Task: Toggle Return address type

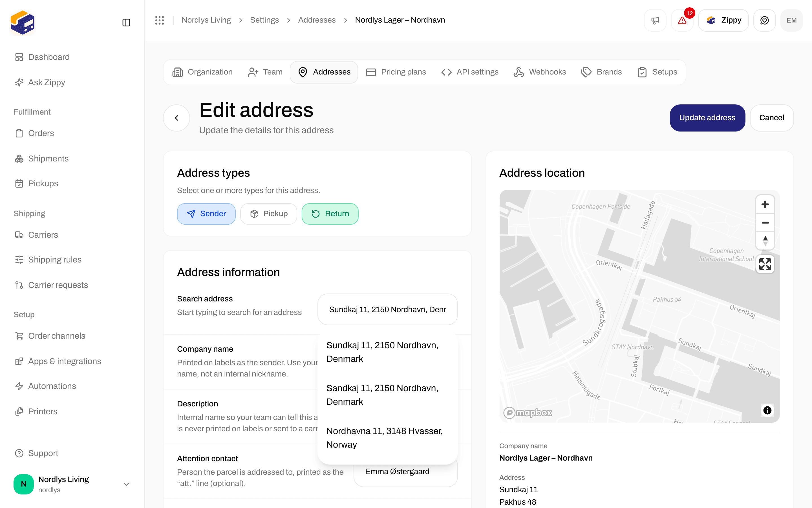Action: click(330, 214)
